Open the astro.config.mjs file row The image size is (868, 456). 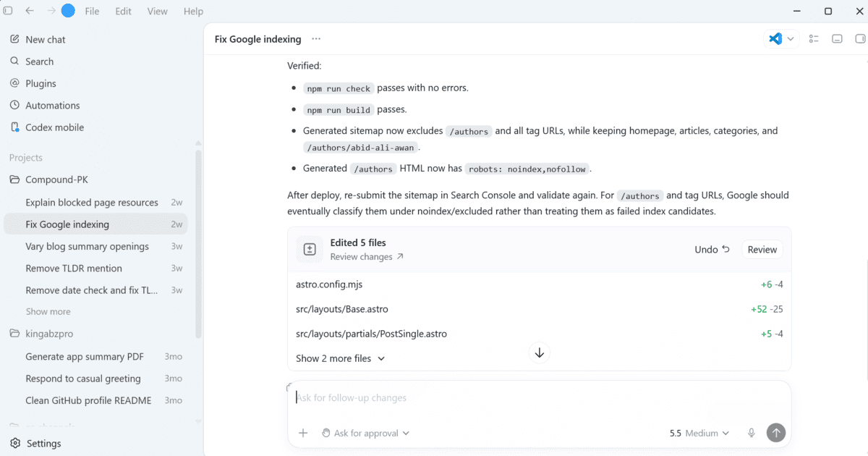tap(539, 284)
